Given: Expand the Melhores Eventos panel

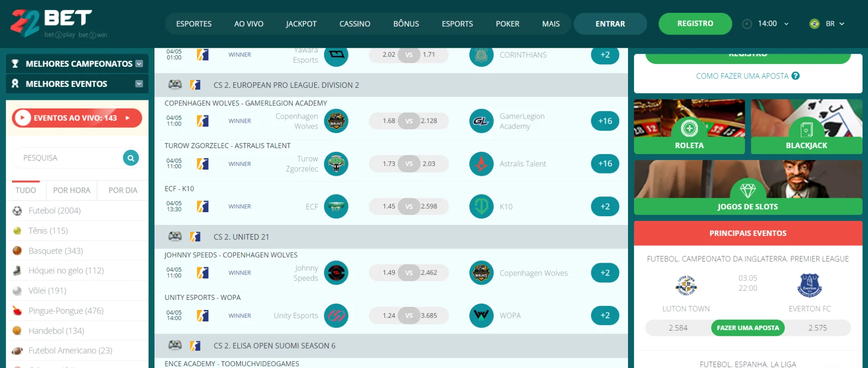Looking at the screenshot, I should tap(139, 84).
